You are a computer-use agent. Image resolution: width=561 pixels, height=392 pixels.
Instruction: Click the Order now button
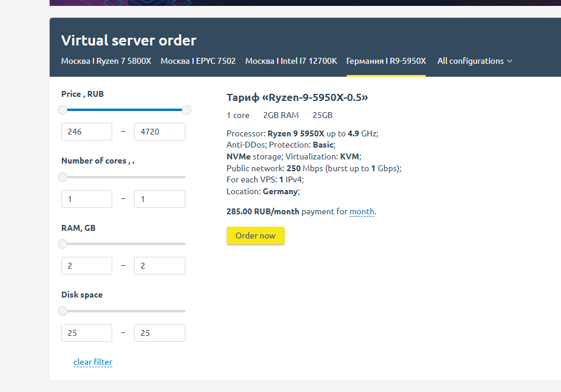[256, 236]
